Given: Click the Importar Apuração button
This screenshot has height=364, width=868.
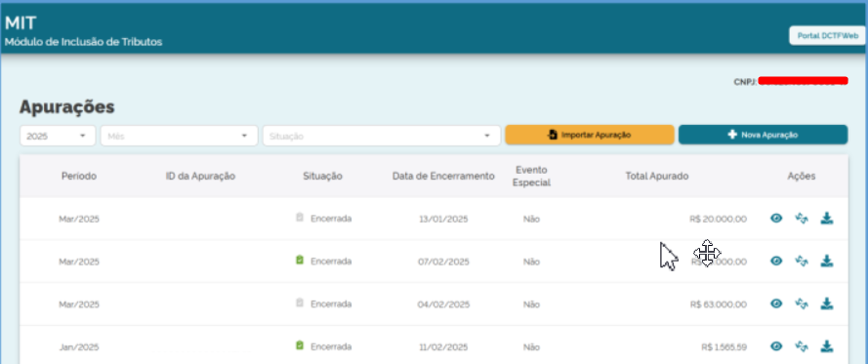Looking at the screenshot, I should pyautogui.click(x=590, y=135).
